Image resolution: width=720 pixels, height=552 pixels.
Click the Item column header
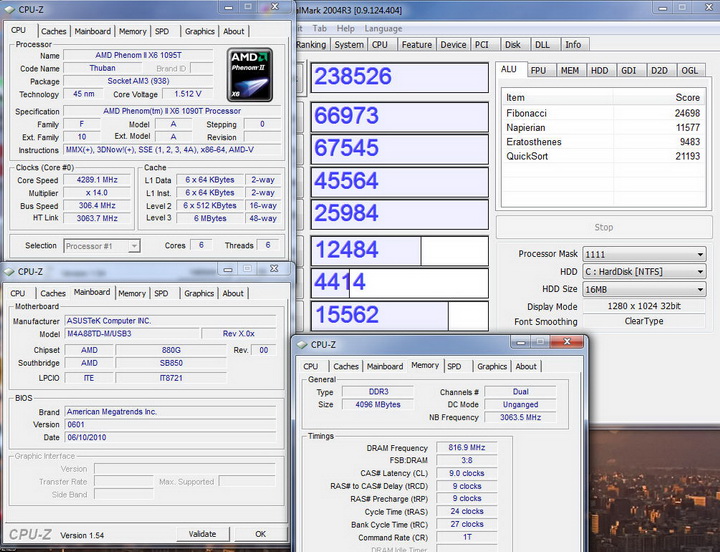point(557,97)
